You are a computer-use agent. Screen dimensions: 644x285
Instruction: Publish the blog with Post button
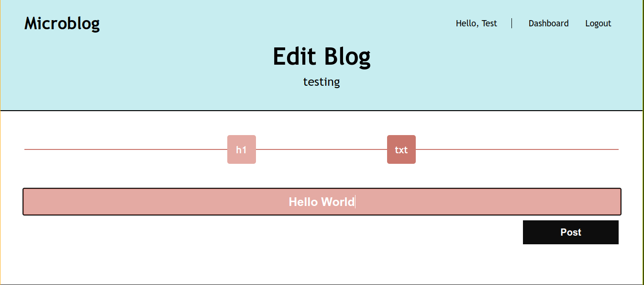tap(570, 232)
